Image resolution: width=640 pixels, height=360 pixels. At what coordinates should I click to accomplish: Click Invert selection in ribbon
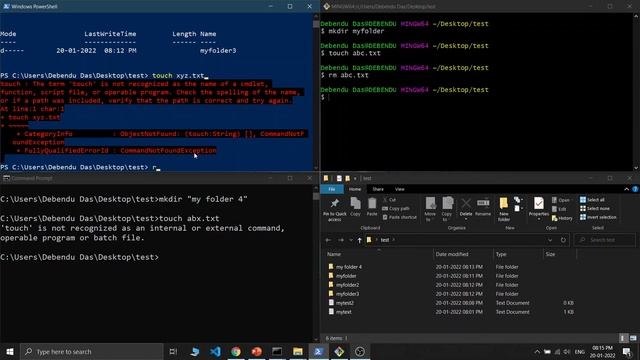pos(598,217)
